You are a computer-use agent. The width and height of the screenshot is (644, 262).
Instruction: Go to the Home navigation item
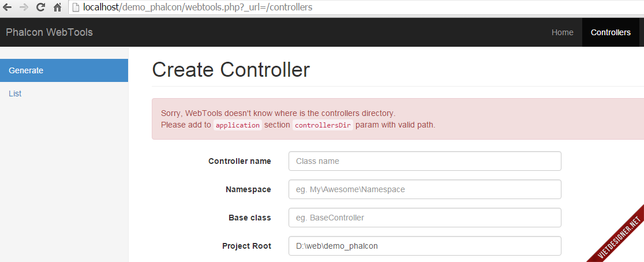click(562, 32)
